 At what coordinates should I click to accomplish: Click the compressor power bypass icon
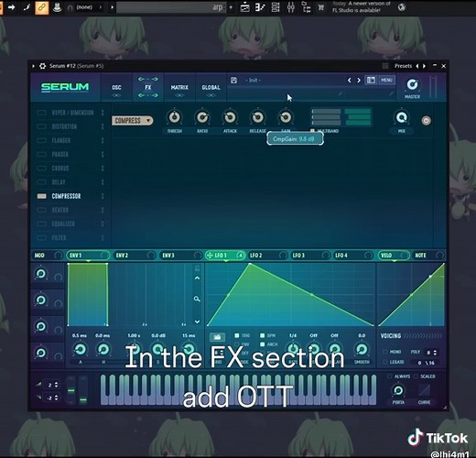click(x=427, y=121)
